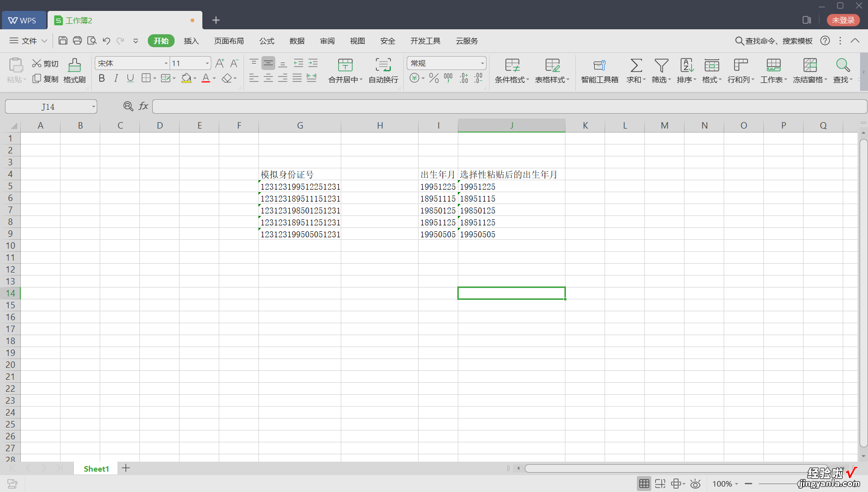The image size is (868, 492).
Task: Click the Copy (复制) button
Action: point(45,79)
